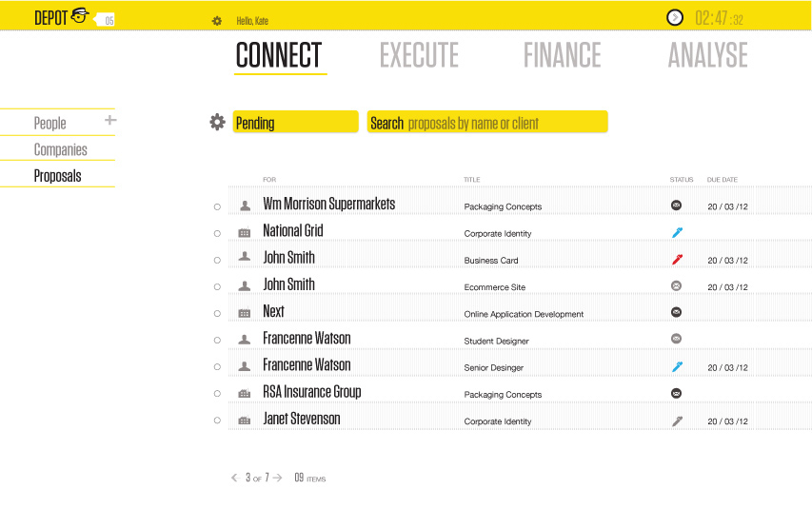Click the timer clock icon in header
Image resolution: width=812 pixels, height=509 pixels.
[x=674, y=18]
